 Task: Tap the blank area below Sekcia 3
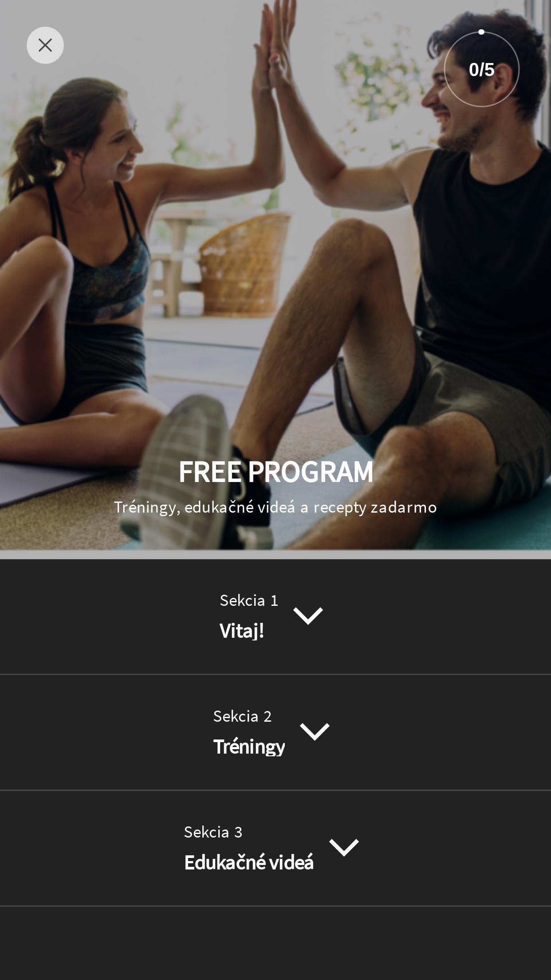(275, 943)
